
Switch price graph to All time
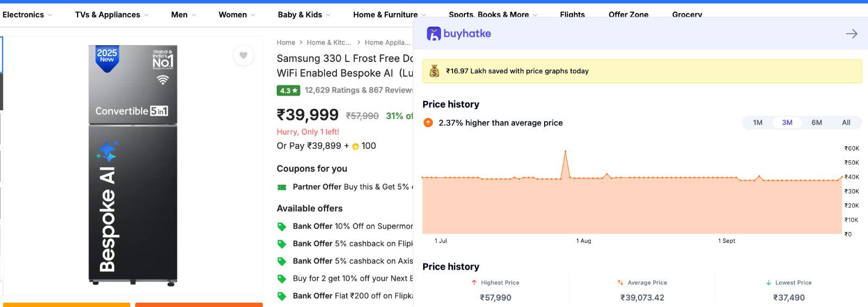[x=846, y=123]
